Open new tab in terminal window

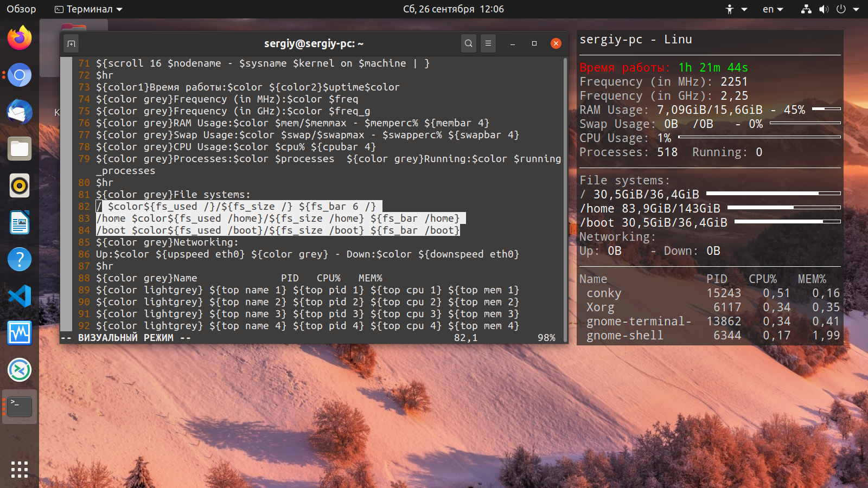71,43
